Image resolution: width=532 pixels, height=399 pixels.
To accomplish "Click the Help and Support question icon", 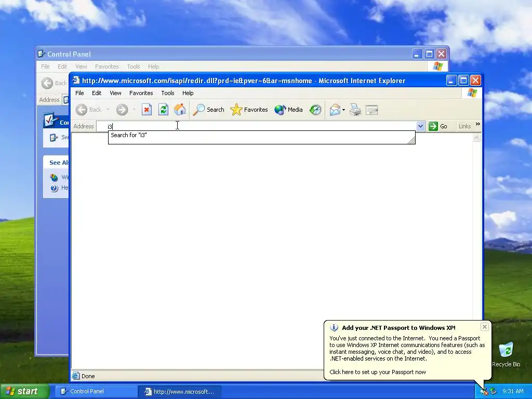I will 54,188.
